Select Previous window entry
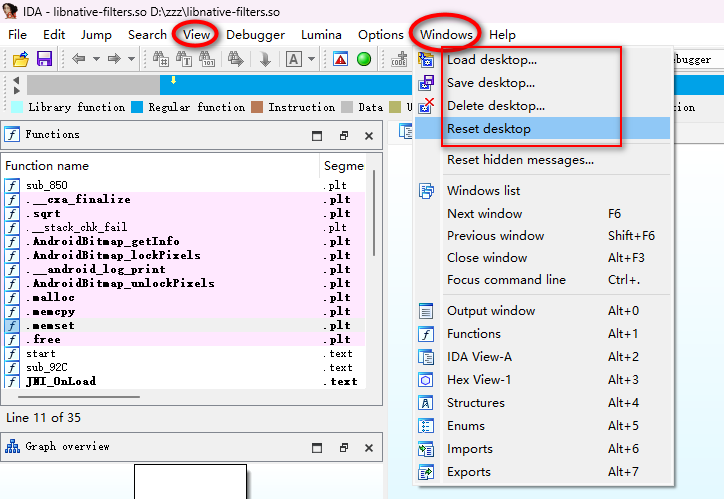 click(542, 236)
